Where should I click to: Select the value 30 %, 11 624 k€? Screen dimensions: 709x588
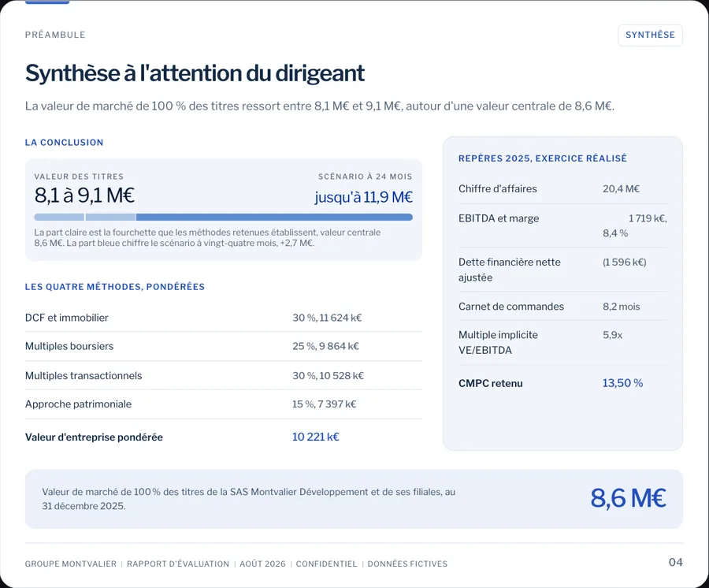click(327, 318)
